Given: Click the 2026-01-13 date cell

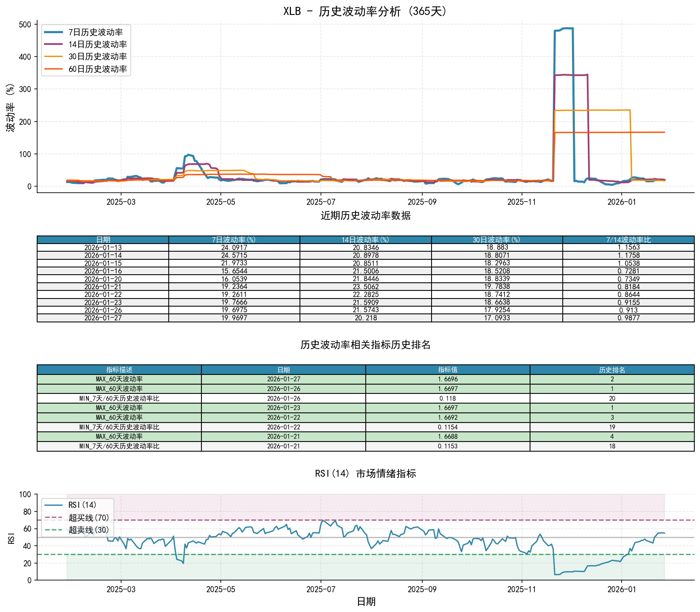Looking at the screenshot, I should [x=103, y=248].
